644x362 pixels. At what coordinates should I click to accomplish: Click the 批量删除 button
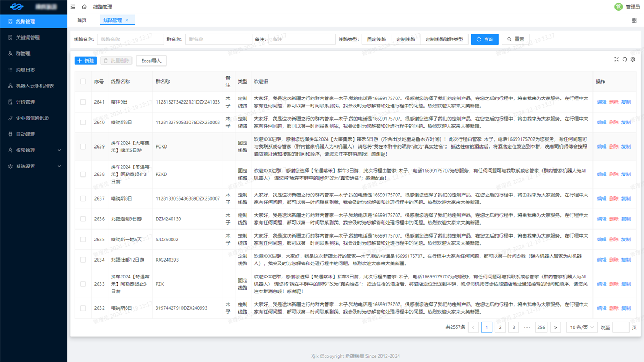point(116,61)
